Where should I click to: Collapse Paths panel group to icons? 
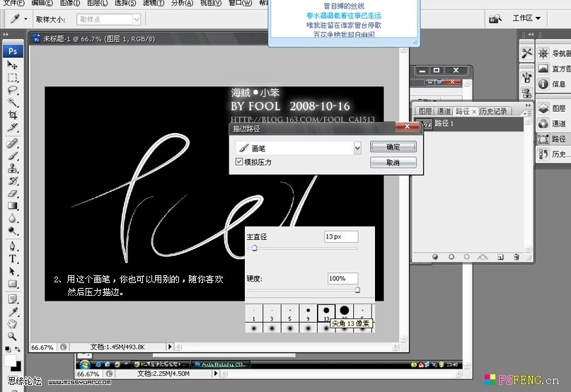[x=528, y=105]
